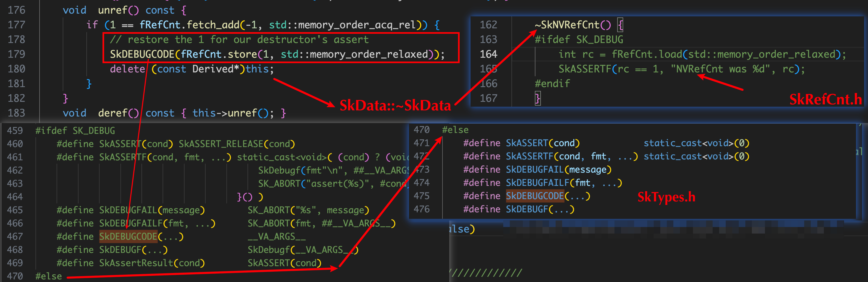Select line number 179 in the gutter

(x=17, y=54)
